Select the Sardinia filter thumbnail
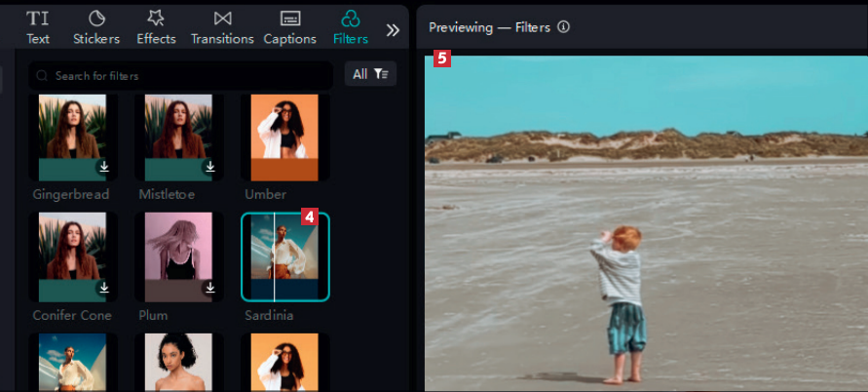 tap(284, 256)
